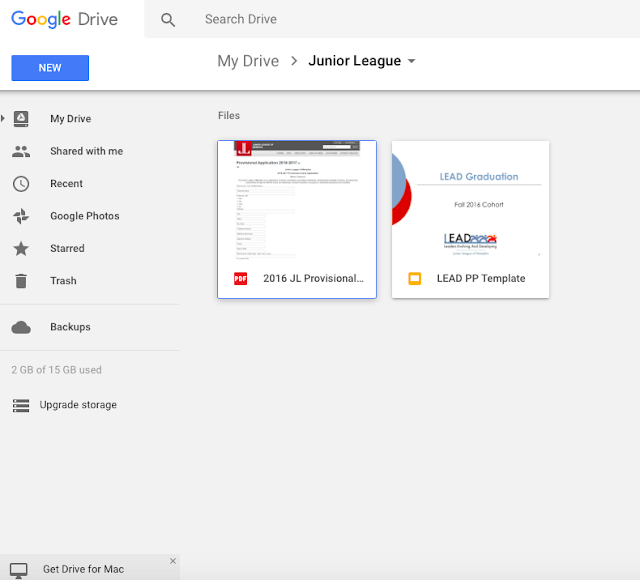Click the Starred star icon
This screenshot has height=580, width=640.
tap(21, 249)
